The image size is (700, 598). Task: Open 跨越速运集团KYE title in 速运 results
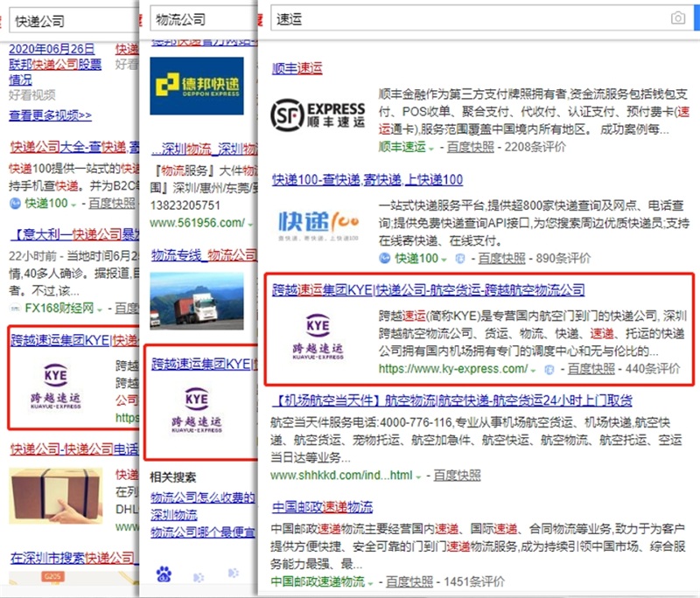coord(428,290)
